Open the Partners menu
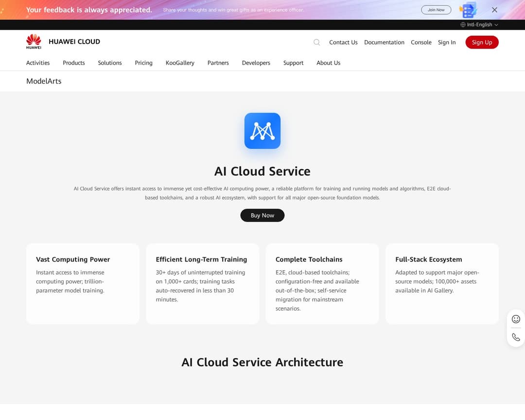The width and height of the screenshot is (525, 420). [218, 63]
